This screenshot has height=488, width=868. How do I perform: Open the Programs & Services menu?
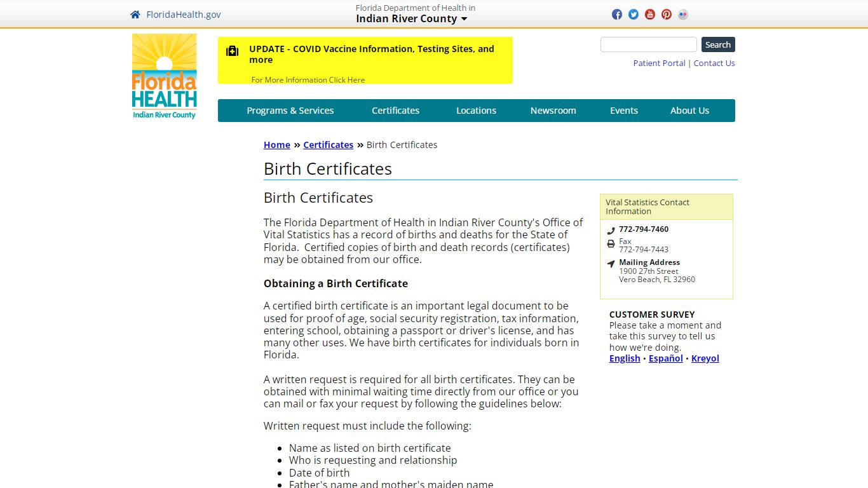(x=290, y=111)
